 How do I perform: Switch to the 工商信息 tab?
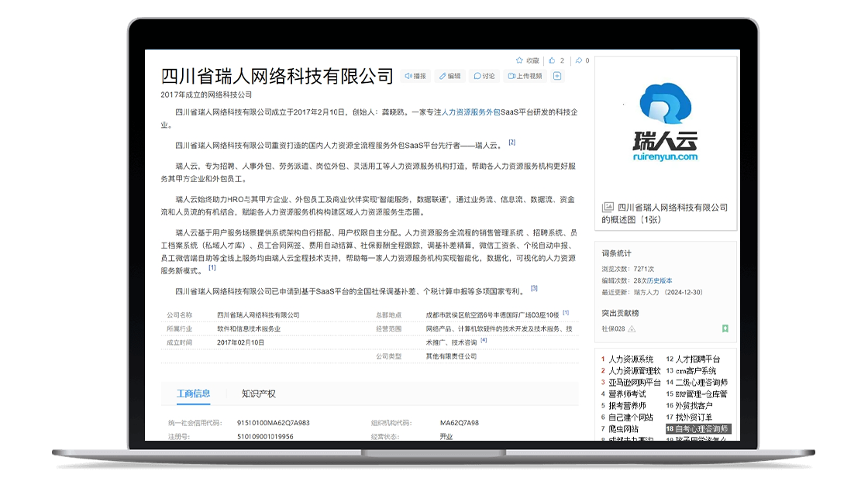(x=192, y=393)
